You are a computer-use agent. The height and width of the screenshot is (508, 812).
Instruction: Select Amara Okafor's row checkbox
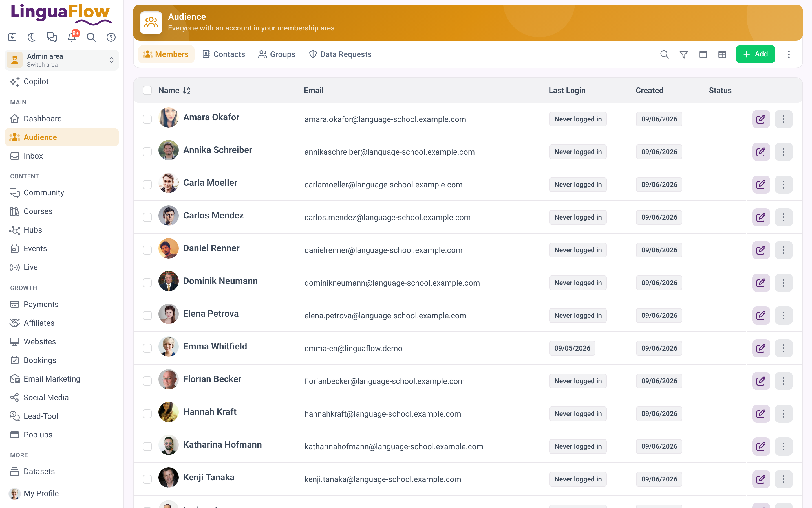[147, 119]
